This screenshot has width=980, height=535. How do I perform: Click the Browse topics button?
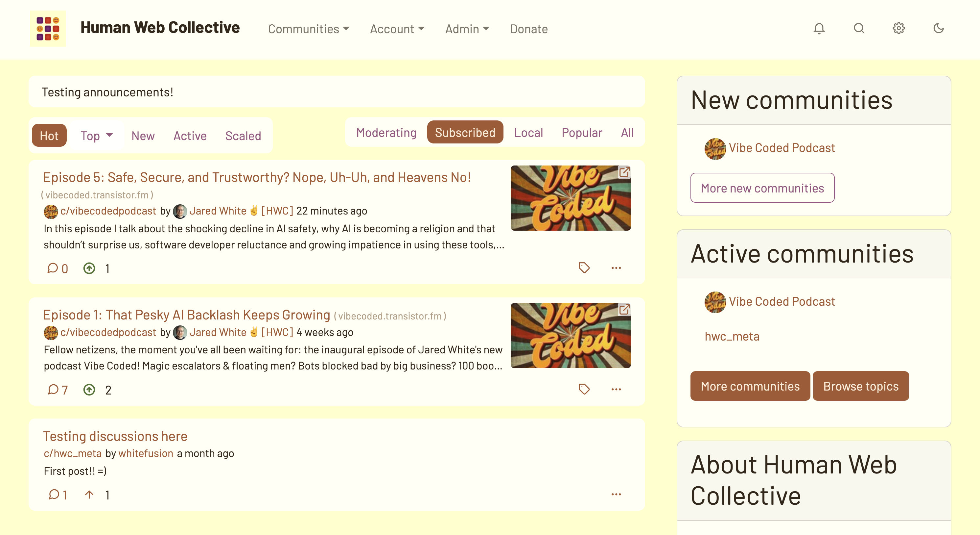tap(861, 386)
